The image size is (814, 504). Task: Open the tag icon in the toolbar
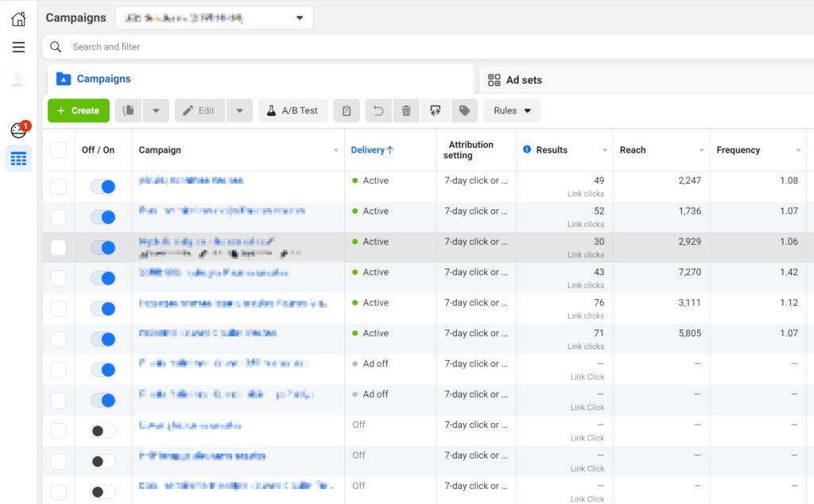[x=465, y=110]
